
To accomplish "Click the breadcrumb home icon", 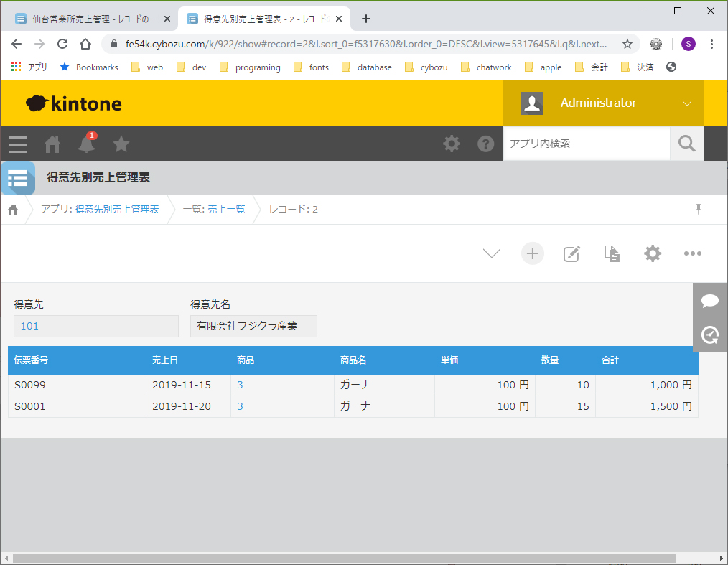I will click(x=13, y=210).
